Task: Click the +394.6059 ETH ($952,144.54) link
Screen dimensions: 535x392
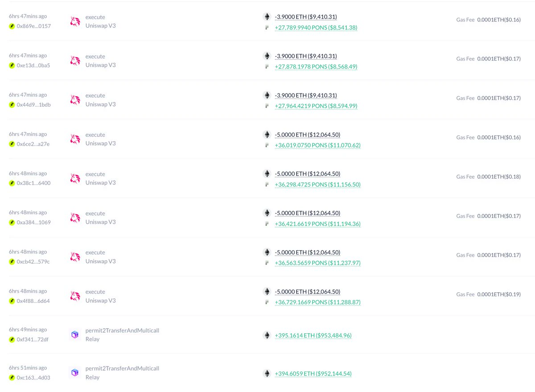Action: point(313,374)
